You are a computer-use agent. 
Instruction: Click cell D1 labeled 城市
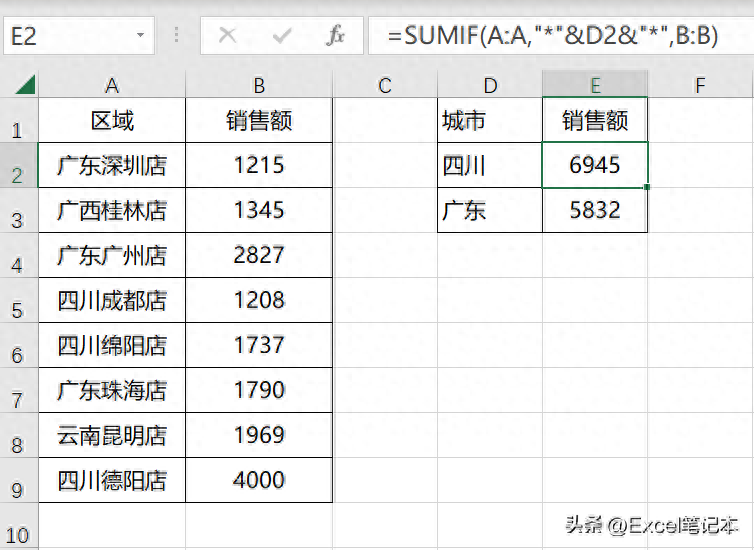(490, 120)
